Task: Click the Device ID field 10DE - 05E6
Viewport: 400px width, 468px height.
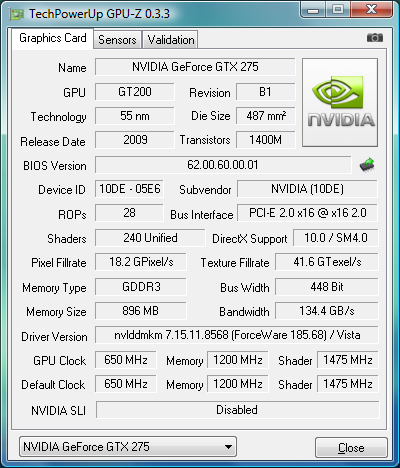Action: [x=129, y=189]
